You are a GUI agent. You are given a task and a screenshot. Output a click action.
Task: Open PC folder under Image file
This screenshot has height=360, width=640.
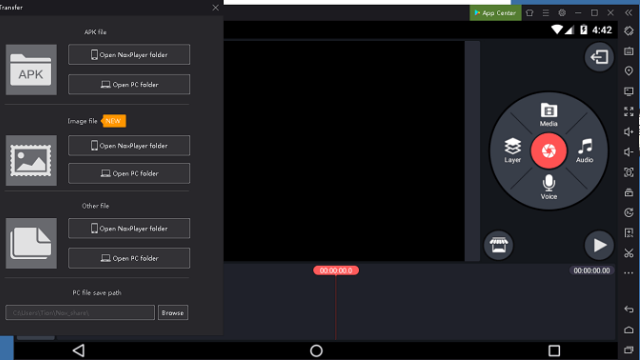pyautogui.click(x=129, y=173)
